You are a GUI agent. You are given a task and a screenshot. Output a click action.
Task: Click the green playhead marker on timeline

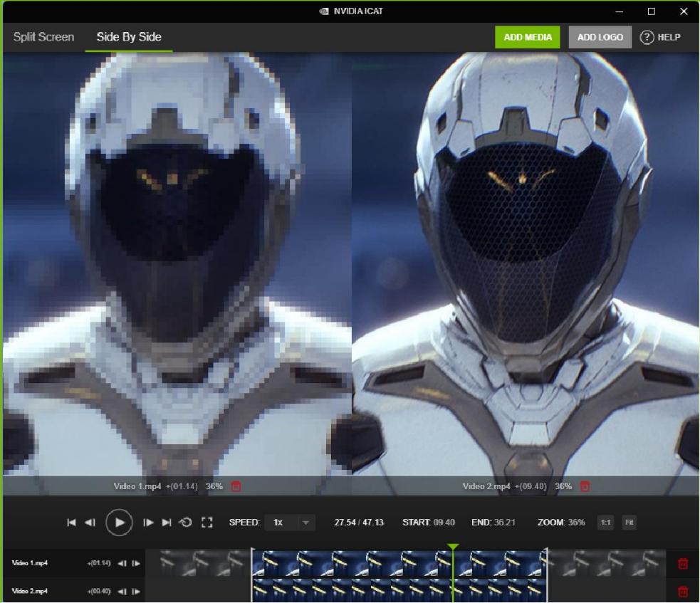tap(453, 547)
